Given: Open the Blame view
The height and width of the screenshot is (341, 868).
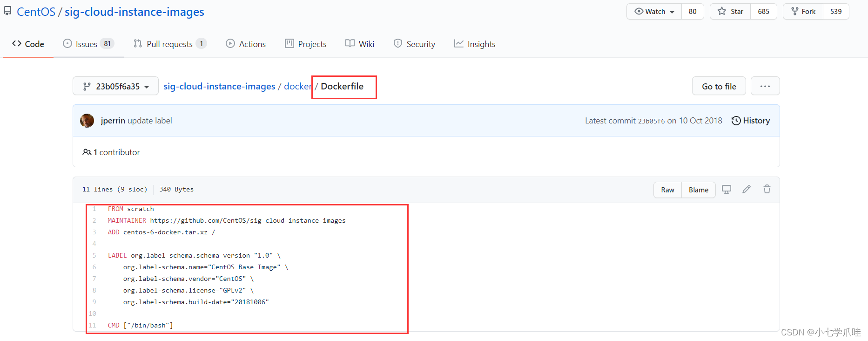Looking at the screenshot, I should click(699, 190).
